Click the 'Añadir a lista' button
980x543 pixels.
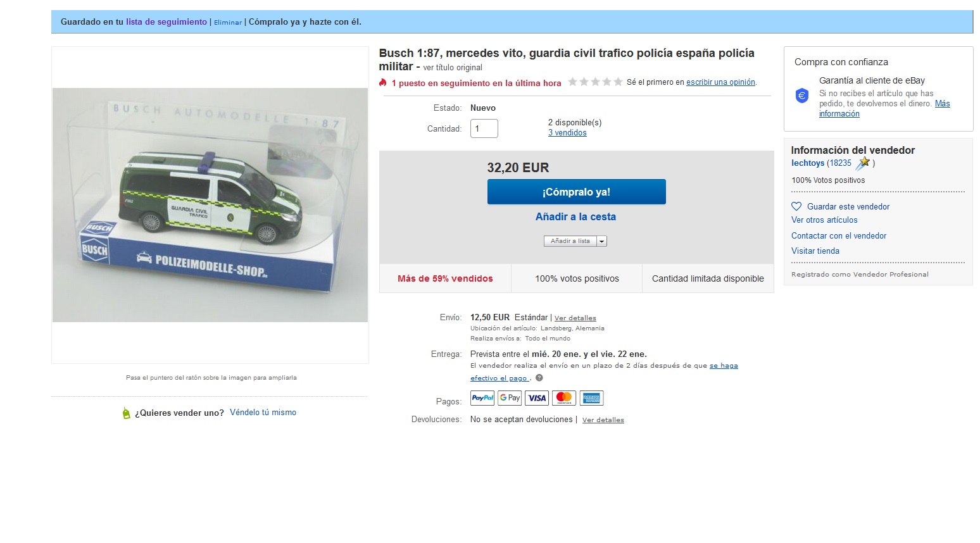pyautogui.click(x=570, y=241)
